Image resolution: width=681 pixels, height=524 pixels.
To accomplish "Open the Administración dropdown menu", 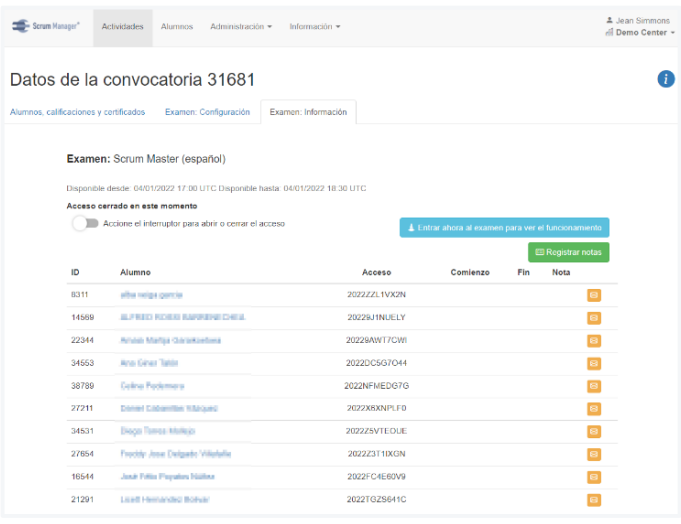I will [x=240, y=26].
